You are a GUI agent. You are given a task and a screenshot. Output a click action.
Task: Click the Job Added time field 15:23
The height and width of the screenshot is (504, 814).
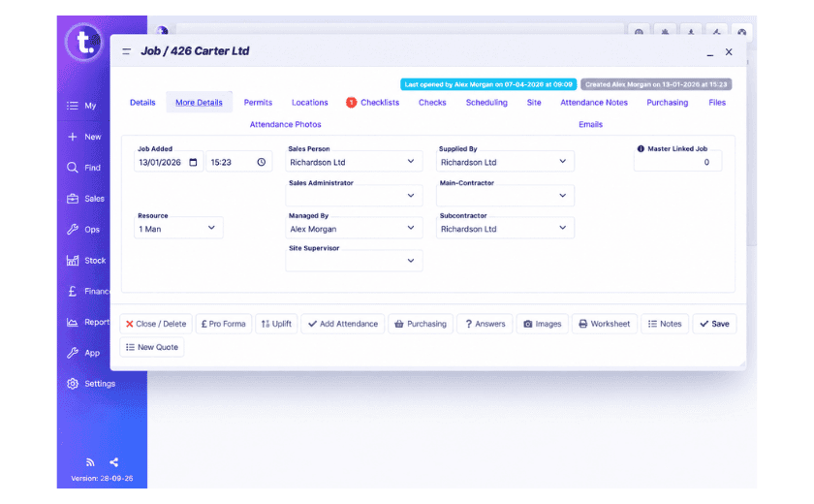point(238,162)
